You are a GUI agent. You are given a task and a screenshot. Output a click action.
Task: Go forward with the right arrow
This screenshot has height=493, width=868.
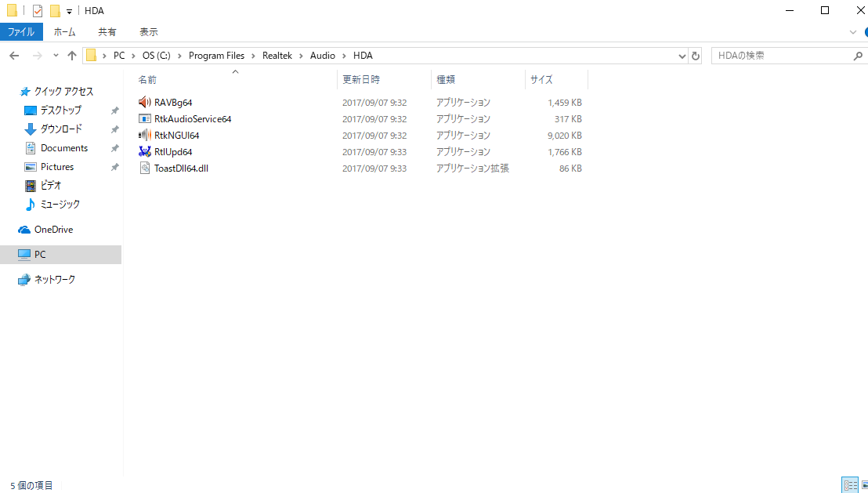(x=37, y=56)
